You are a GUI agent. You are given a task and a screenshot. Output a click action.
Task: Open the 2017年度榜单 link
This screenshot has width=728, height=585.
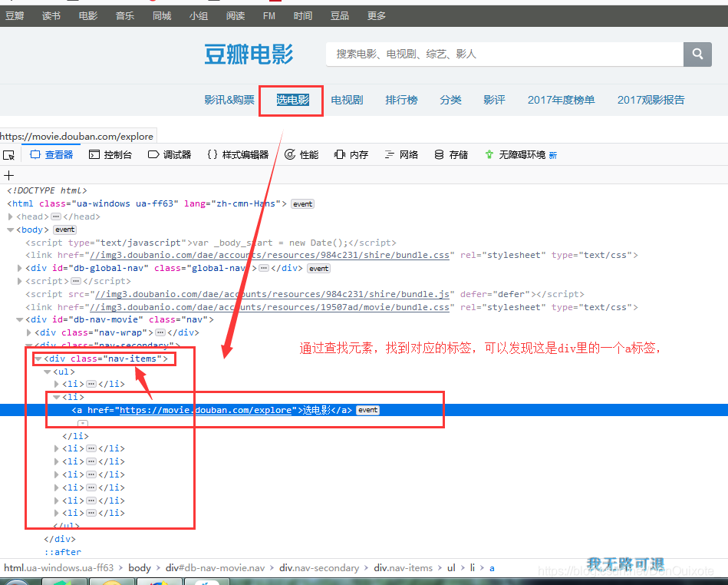[561, 100]
